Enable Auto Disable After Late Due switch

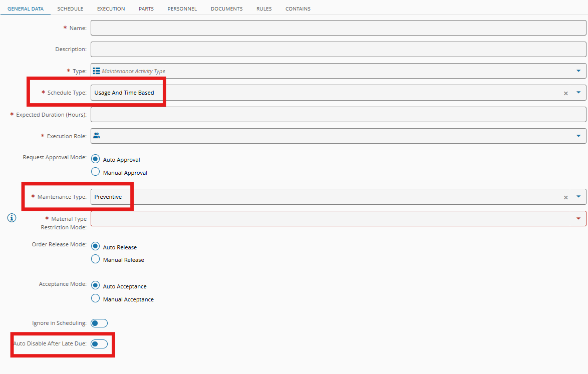tap(99, 343)
